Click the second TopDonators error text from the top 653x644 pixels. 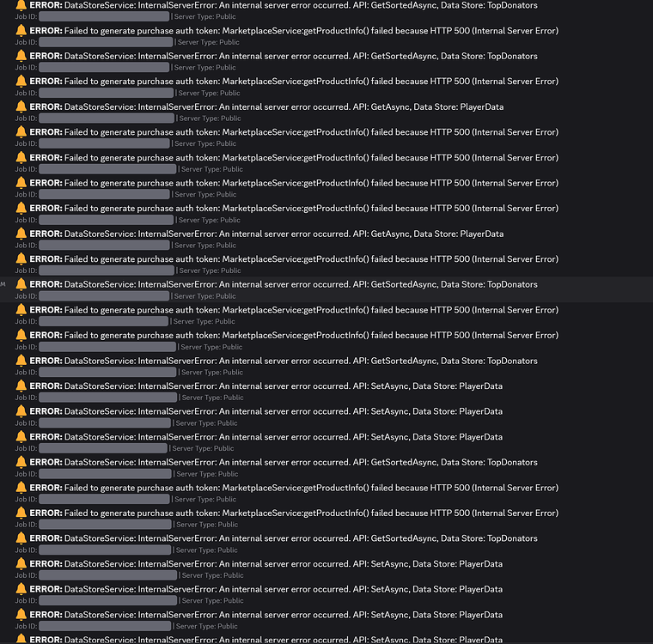284,56
